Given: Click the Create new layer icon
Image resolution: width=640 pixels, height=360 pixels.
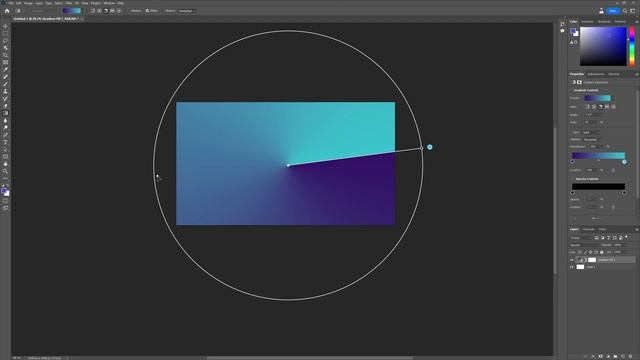Looking at the screenshot, I should [623, 356].
